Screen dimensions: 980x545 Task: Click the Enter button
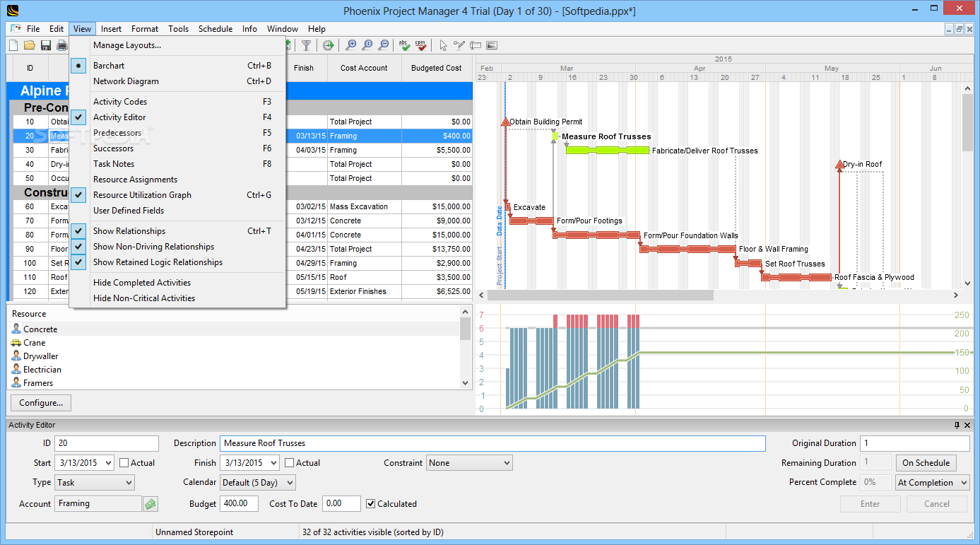click(870, 504)
